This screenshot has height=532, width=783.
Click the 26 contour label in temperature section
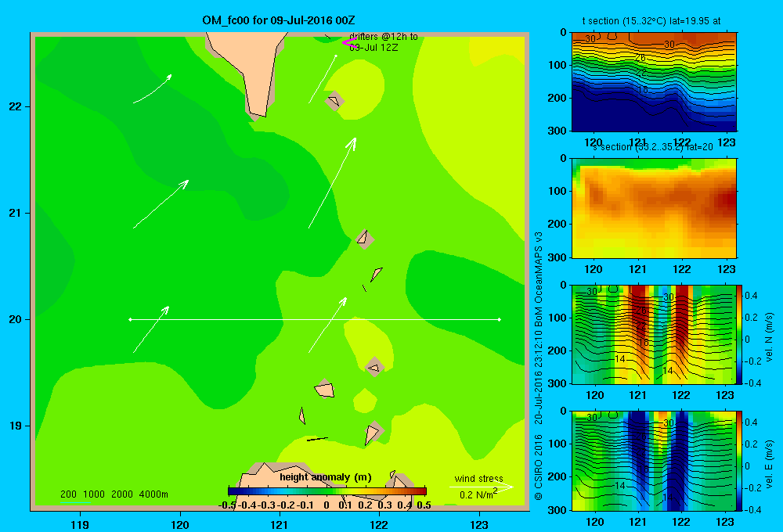[x=640, y=58]
